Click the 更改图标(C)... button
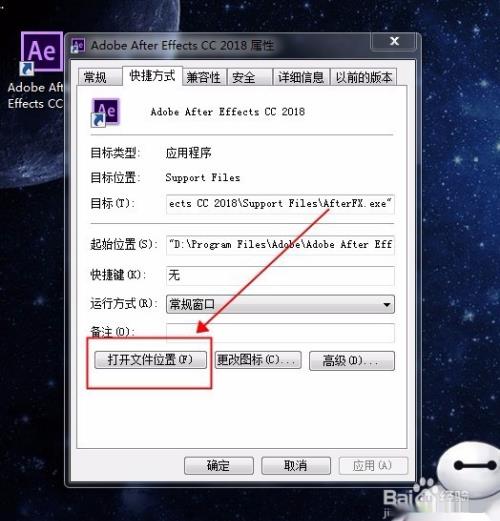Image resolution: width=500 pixels, height=521 pixels. coord(258,360)
